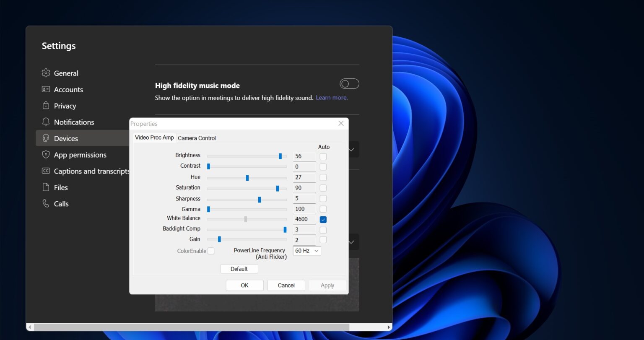This screenshot has height=340, width=644.
Task: Click the App permissions shield icon
Action: (46, 155)
